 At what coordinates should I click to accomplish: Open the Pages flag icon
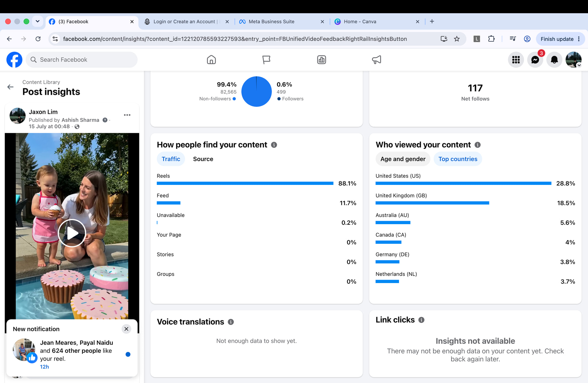point(266,59)
